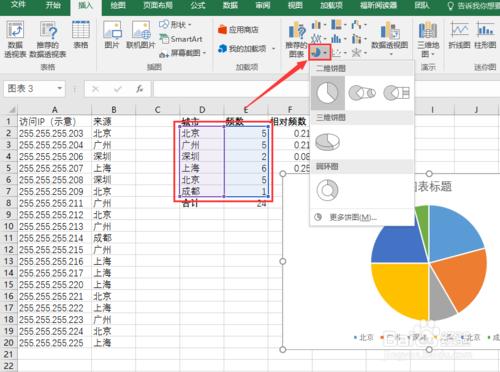Insert a SmartArt graphic
Viewport: 500px width, 372px height.
(181, 39)
